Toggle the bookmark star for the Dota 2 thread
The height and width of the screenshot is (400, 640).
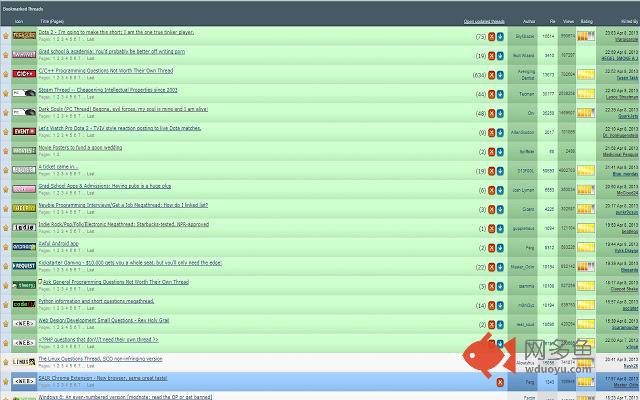click(x=5, y=37)
